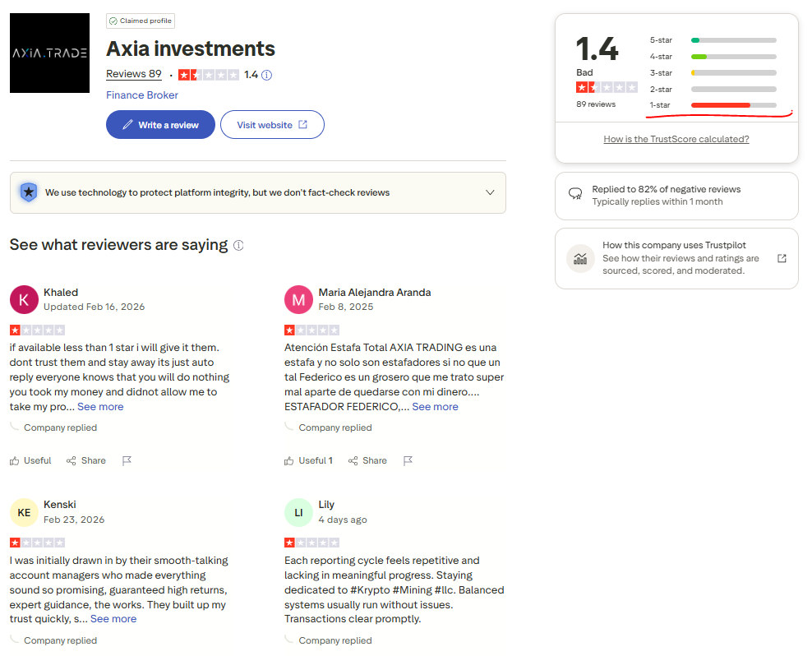Open the Finance Broker category
This screenshot has width=812, height=656.
[142, 95]
